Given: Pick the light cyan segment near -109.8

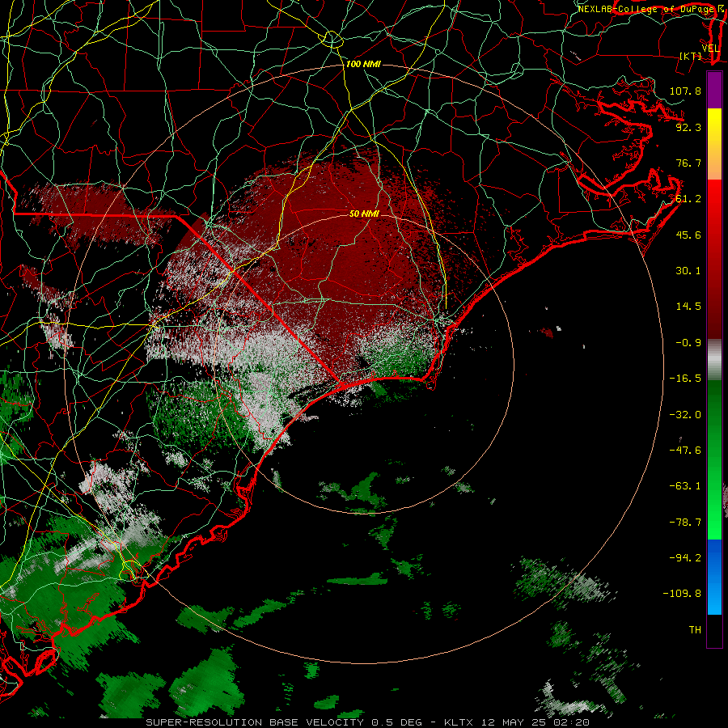Looking at the screenshot, I should coord(714,597).
